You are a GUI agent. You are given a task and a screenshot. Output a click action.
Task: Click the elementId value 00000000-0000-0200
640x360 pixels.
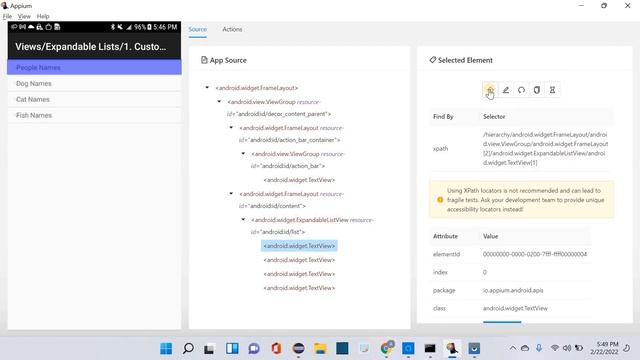click(535, 254)
